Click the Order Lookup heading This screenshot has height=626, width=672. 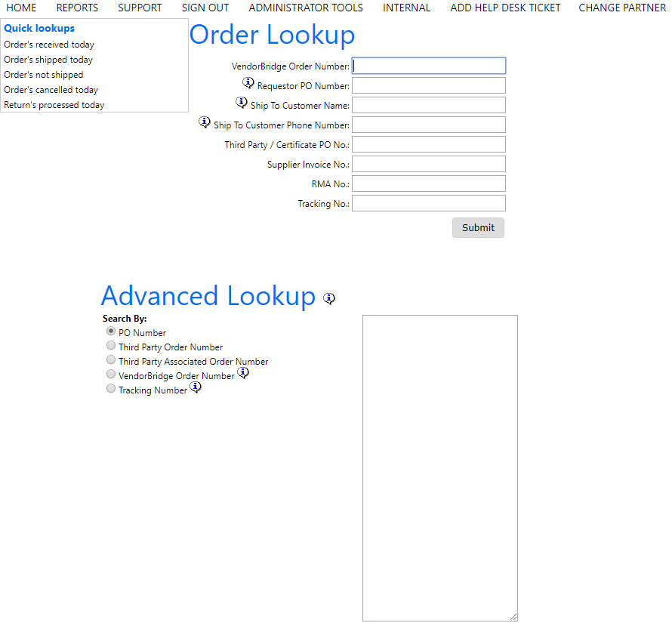pyautogui.click(x=272, y=35)
